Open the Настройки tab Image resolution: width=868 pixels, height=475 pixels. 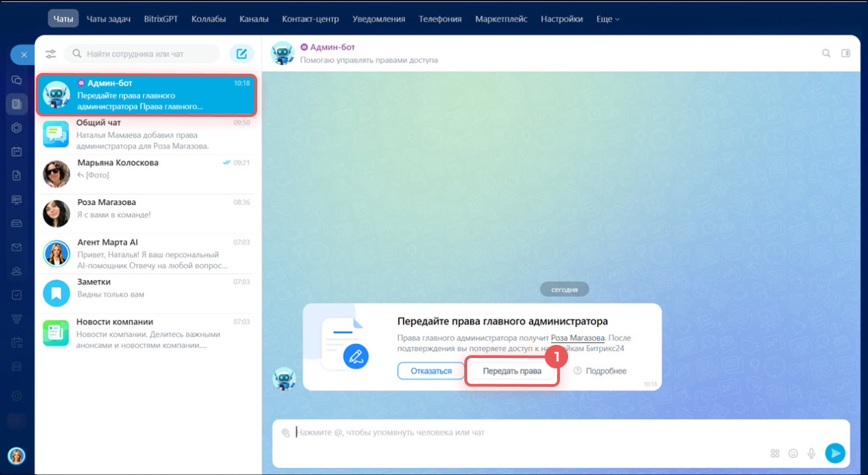coord(561,19)
